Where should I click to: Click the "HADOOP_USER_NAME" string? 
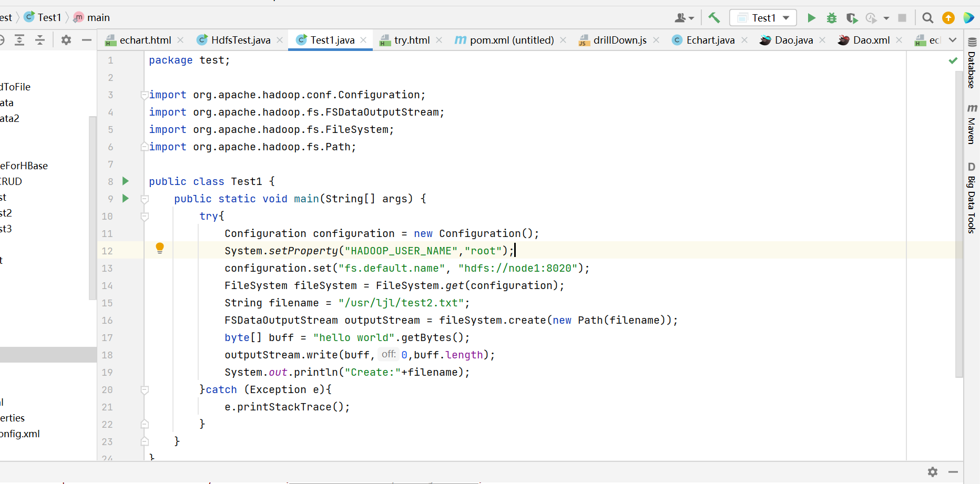pos(401,251)
